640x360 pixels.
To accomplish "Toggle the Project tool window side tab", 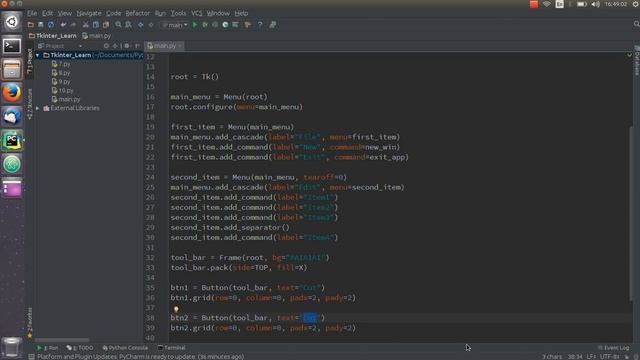I will [30, 61].
